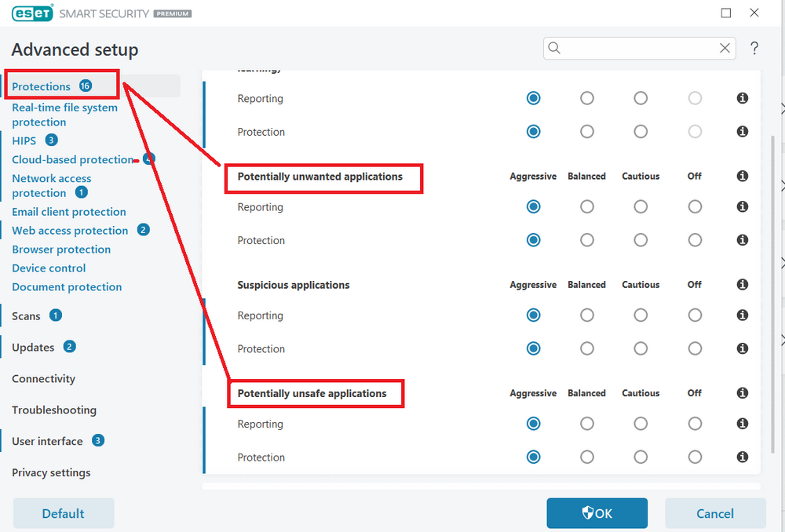Set Potentially unwanted applications Protection to Cautious

coord(641,240)
